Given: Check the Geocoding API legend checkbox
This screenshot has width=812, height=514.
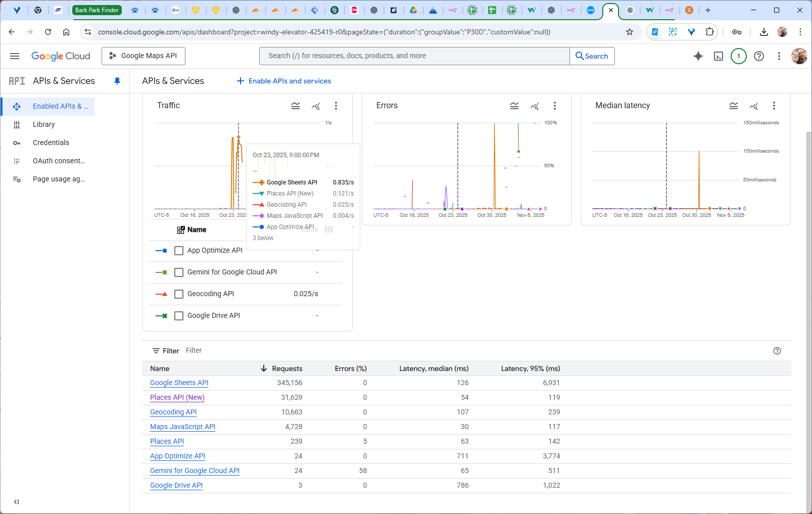Looking at the screenshot, I should tap(179, 294).
